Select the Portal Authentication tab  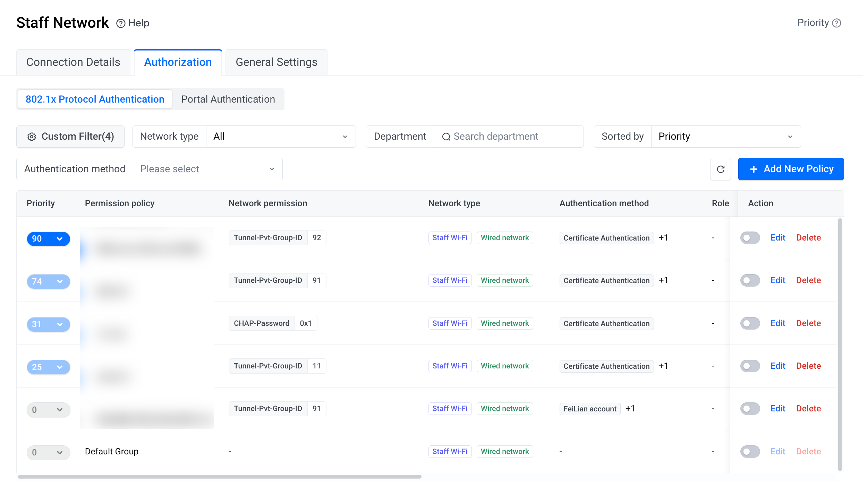[x=228, y=99]
